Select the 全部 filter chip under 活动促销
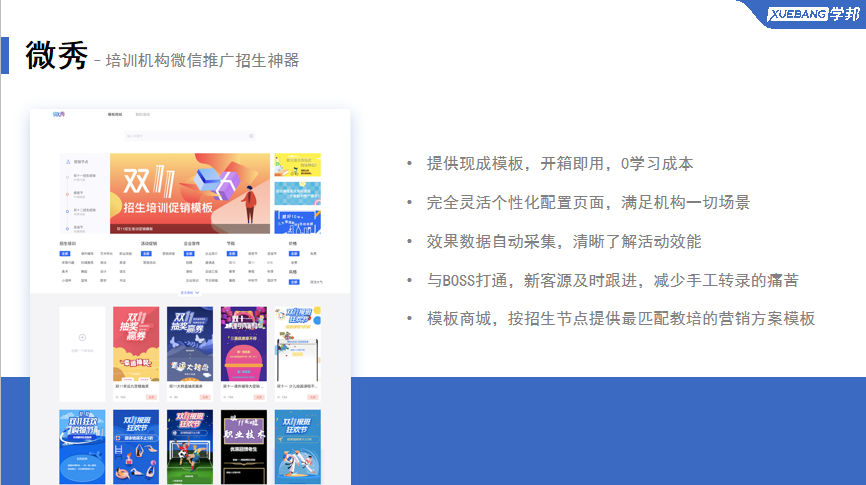 point(146,254)
